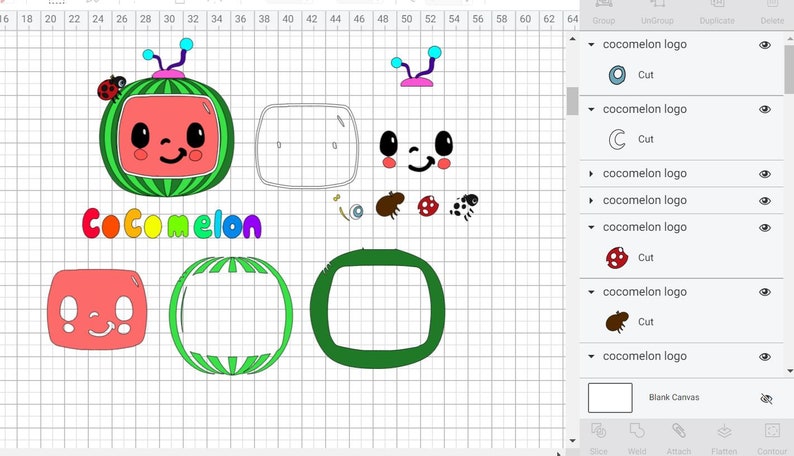794x456 pixels.
Task: Select the Attach tool
Action: click(x=679, y=438)
